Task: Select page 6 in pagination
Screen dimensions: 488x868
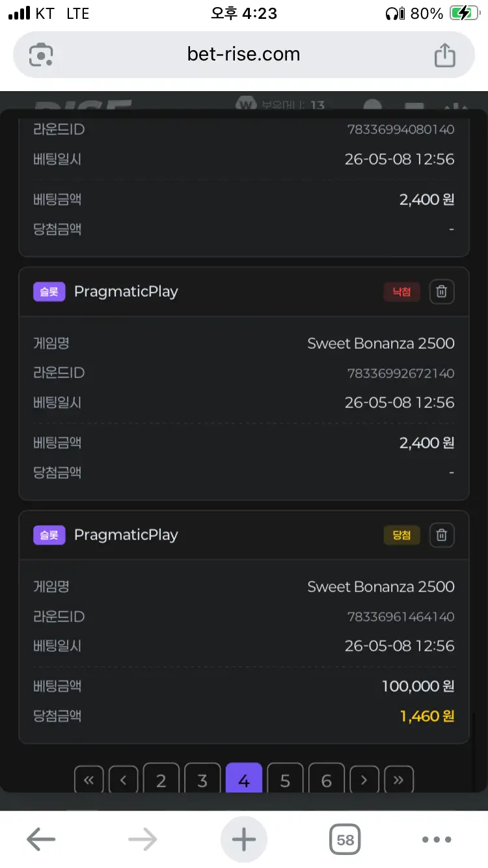Action: coord(327,779)
